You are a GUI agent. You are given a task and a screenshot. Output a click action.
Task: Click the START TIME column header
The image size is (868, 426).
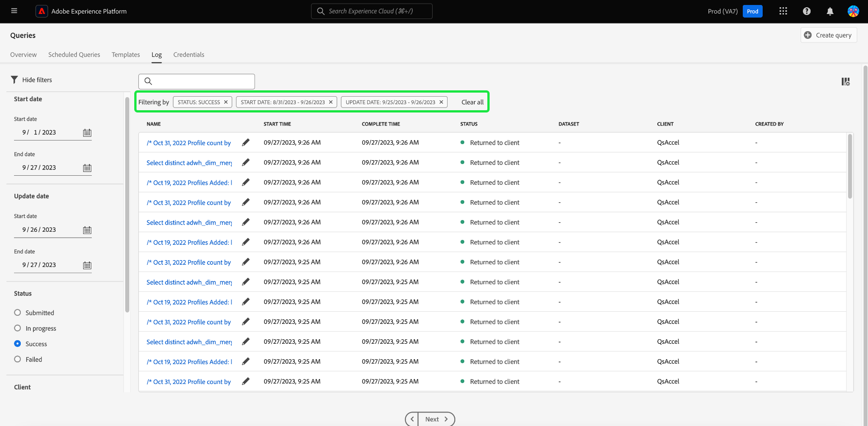[x=277, y=124]
